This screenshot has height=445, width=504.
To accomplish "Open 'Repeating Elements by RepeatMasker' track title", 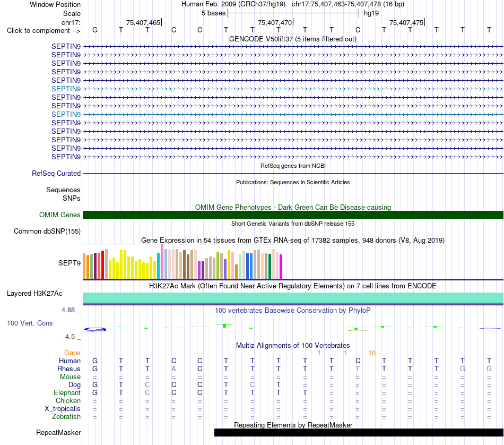I will [293, 425].
